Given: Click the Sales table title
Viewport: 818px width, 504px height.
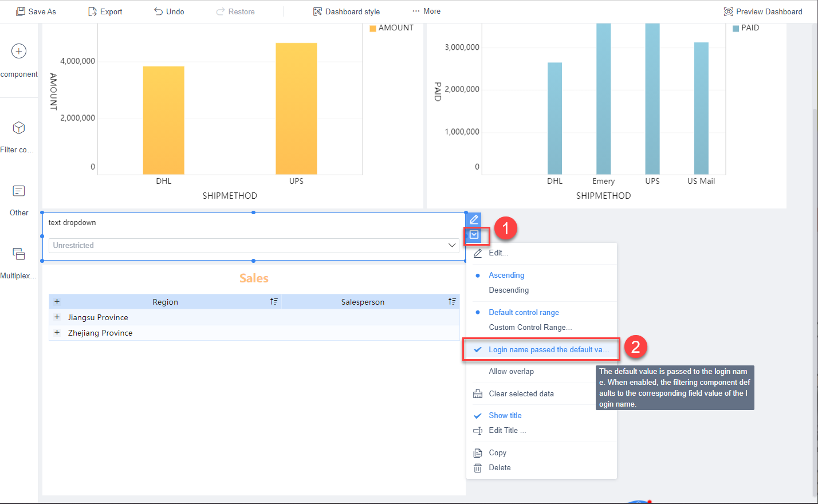Looking at the screenshot, I should (254, 278).
